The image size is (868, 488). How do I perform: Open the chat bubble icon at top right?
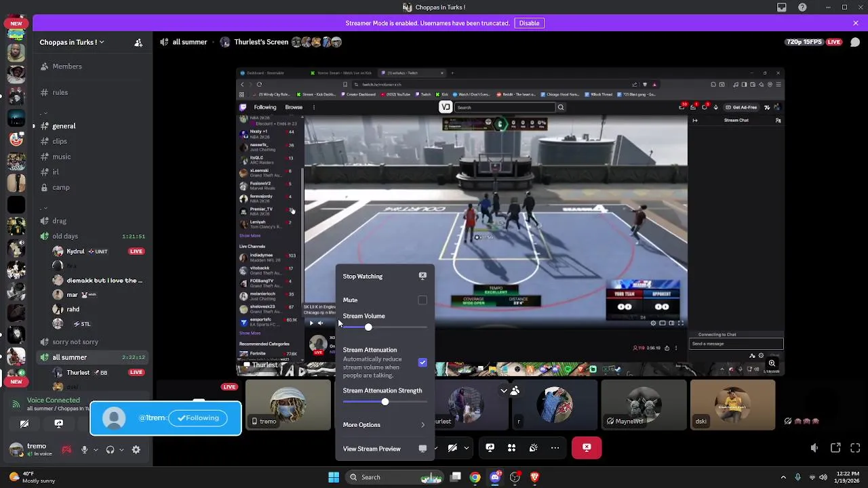[855, 42]
